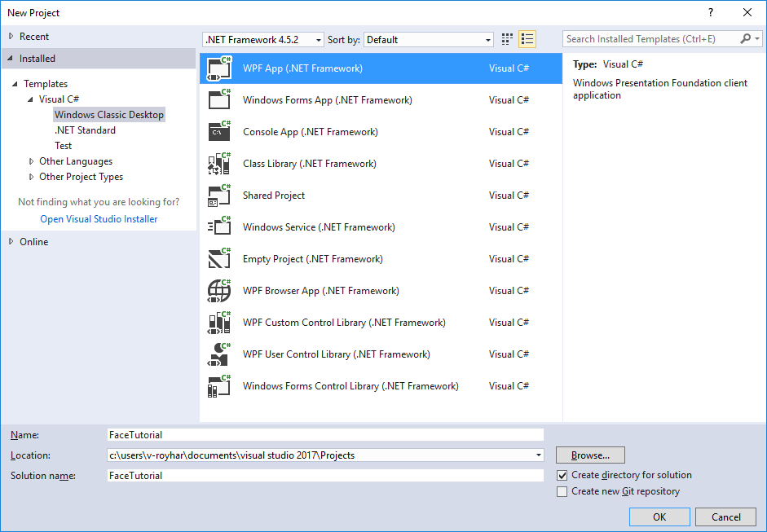Select Windows Forms App (.NET Framework)
Viewport: 767px width, 532px height.
pos(381,100)
